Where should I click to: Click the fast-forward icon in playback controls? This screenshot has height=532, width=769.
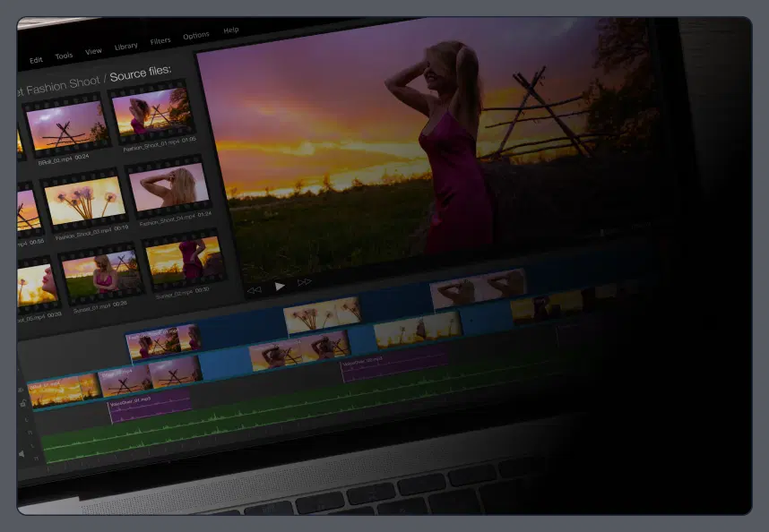pyautogui.click(x=304, y=280)
